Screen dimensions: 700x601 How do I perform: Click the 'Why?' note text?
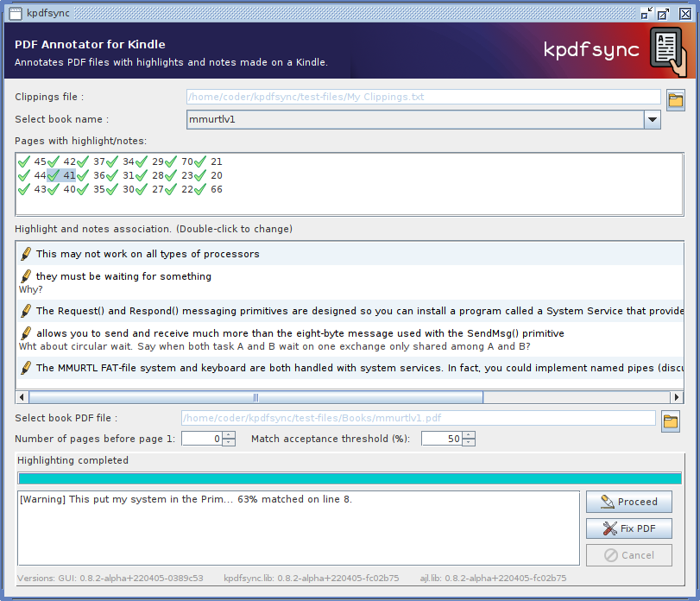coord(31,289)
